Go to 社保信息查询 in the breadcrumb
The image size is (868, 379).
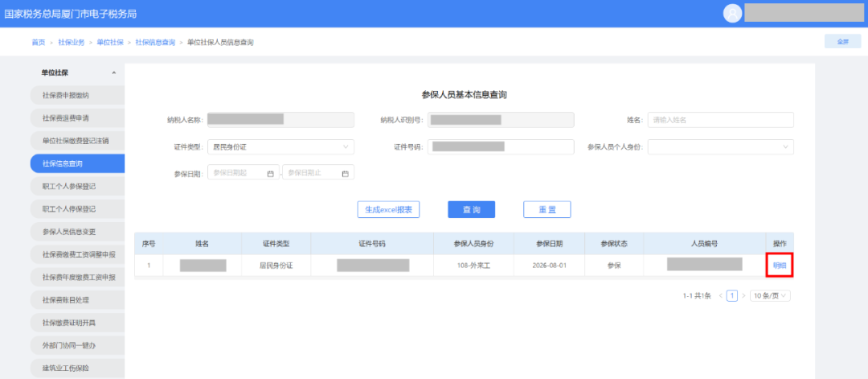click(156, 42)
